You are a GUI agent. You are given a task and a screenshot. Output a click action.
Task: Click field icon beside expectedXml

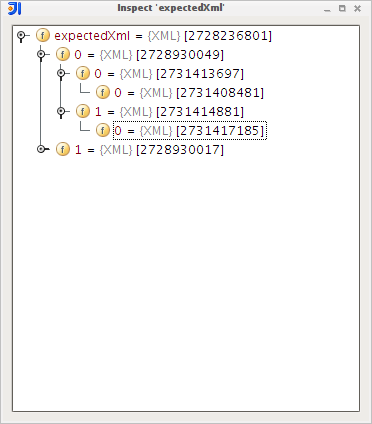tap(43, 35)
